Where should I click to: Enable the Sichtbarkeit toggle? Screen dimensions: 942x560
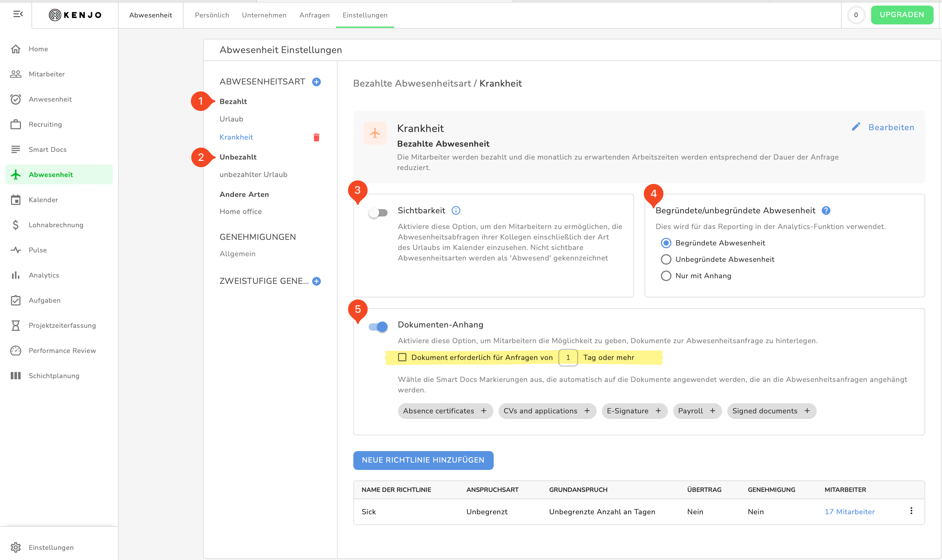(x=378, y=213)
